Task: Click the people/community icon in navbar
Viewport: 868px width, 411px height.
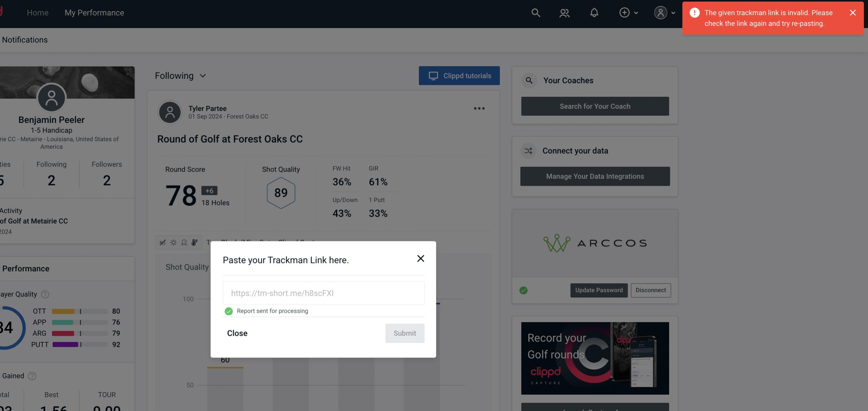Action: click(x=564, y=12)
